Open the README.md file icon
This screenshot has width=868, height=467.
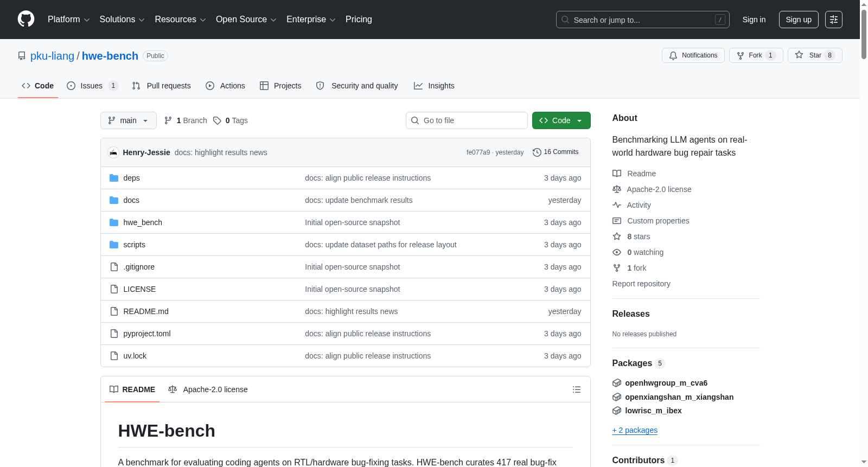click(114, 311)
